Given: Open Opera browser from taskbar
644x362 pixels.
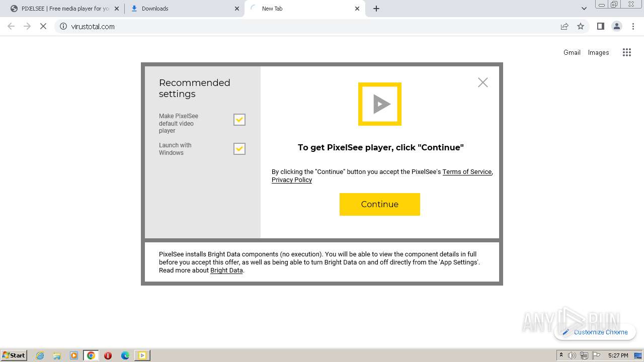Looking at the screenshot, I should [x=108, y=355].
